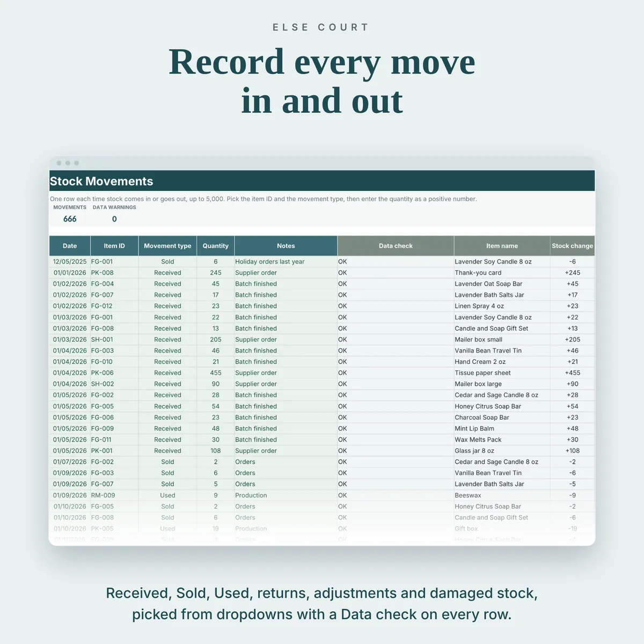Click the stock change cell +22
644x644 pixels.
(573, 317)
